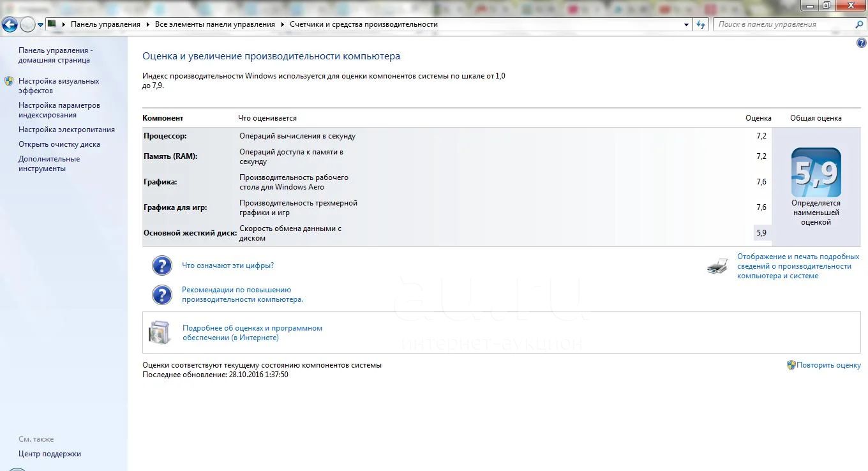Expand arrow after Панель управления breadcrumb
Image resolution: width=868 pixels, height=471 pixels.
pyautogui.click(x=147, y=24)
